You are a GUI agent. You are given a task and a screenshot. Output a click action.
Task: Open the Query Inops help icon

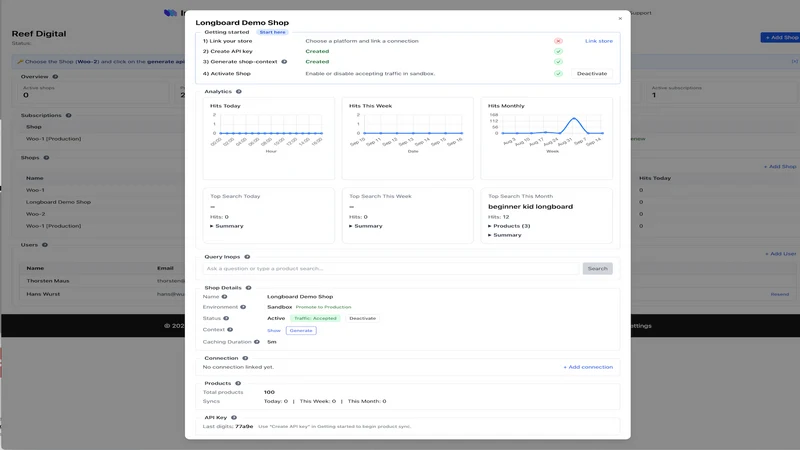point(247,257)
